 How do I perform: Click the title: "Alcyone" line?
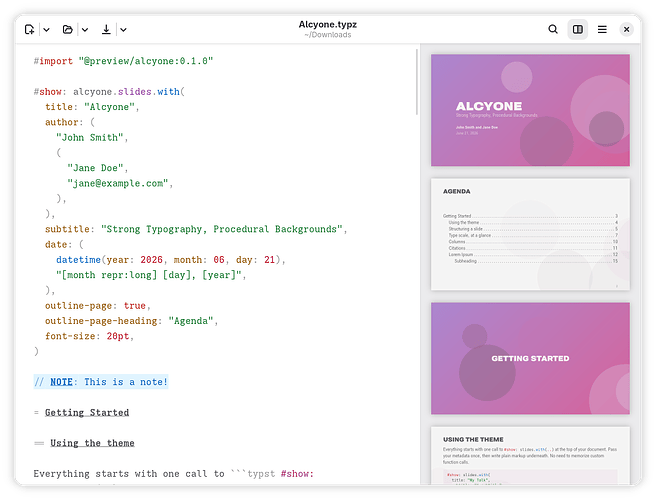click(x=92, y=107)
